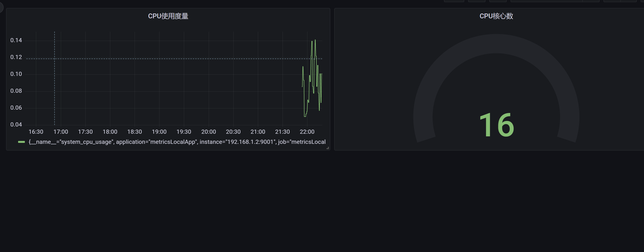Image resolution: width=644 pixels, height=252 pixels.
Task: Click the 18:00 time axis label
Action: click(x=110, y=132)
